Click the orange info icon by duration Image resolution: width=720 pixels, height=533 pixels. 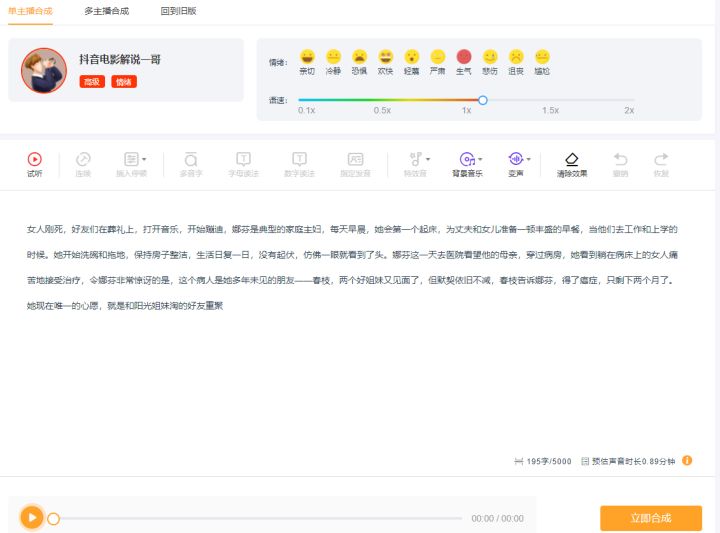click(x=687, y=460)
